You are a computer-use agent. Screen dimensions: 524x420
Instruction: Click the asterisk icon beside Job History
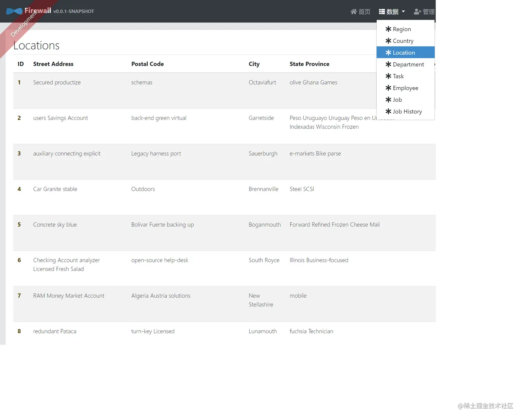pyautogui.click(x=388, y=112)
